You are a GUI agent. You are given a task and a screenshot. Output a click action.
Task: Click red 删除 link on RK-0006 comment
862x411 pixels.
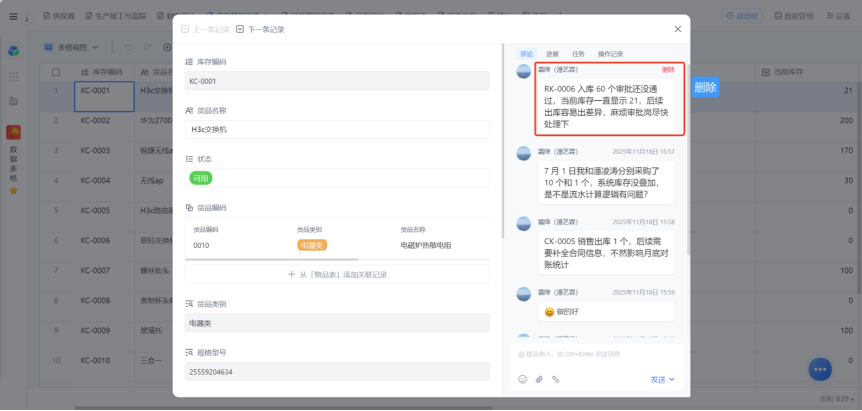[668, 70]
